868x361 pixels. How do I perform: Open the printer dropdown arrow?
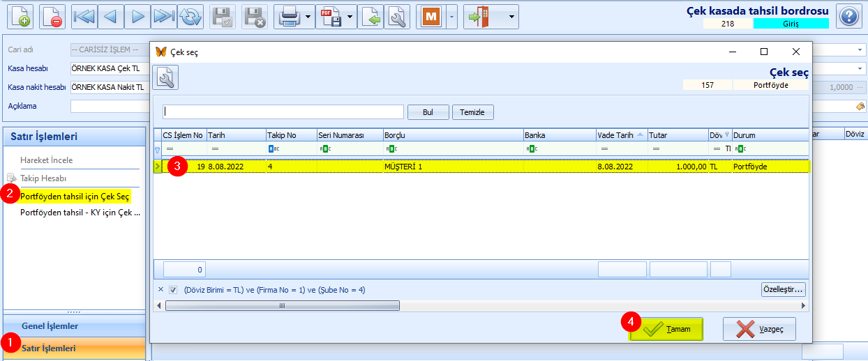[308, 17]
